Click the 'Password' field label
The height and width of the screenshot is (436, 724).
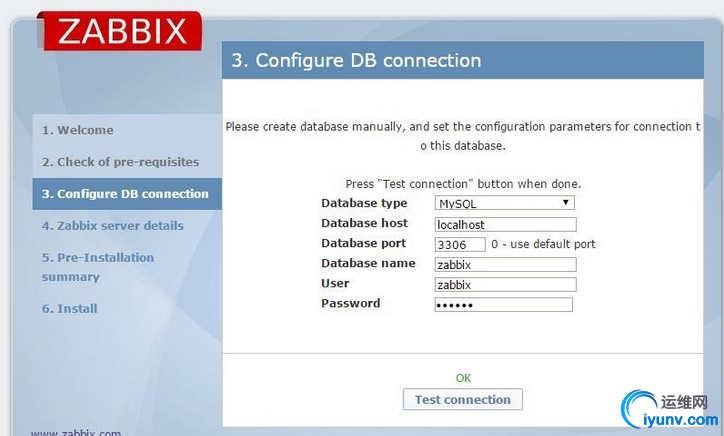[x=351, y=303]
